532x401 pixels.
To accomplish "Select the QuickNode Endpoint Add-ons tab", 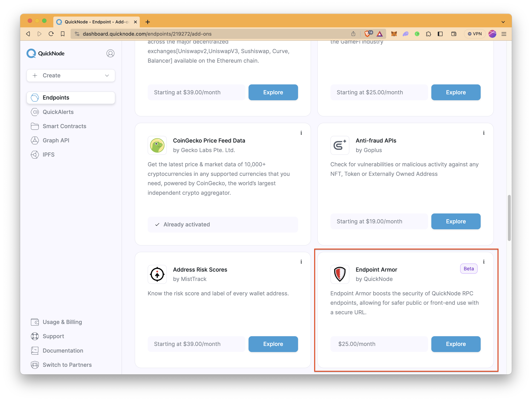I will click(x=97, y=22).
